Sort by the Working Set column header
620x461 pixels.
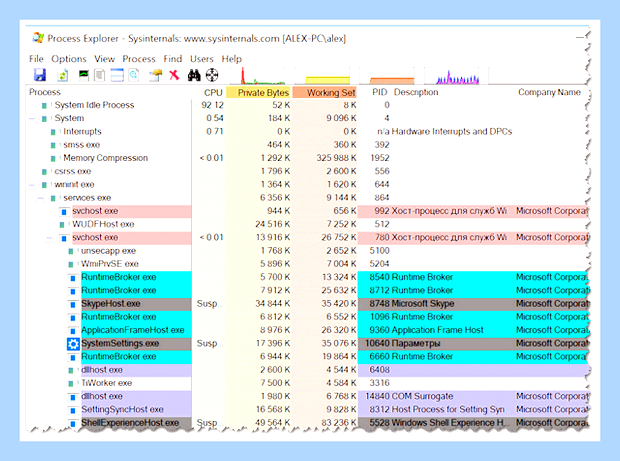click(325, 93)
